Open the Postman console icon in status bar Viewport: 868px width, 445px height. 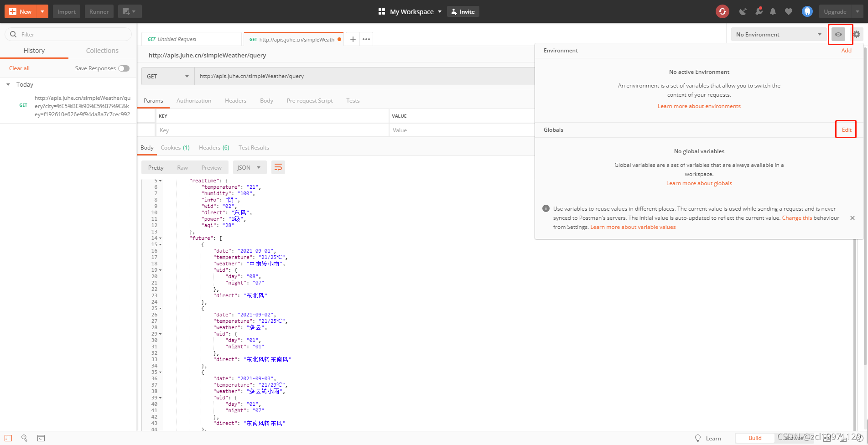tap(41, 438)
